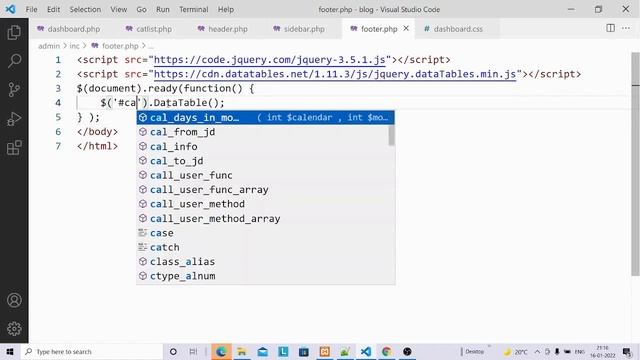Open the Manage gear icon
This screenshot has width=640, height=360.
coord(14,329)
